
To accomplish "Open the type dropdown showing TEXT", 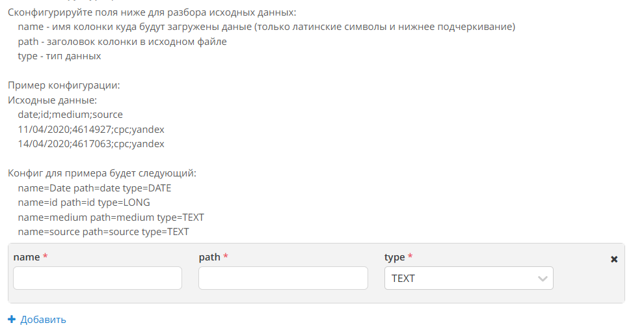I will (468, 278).
